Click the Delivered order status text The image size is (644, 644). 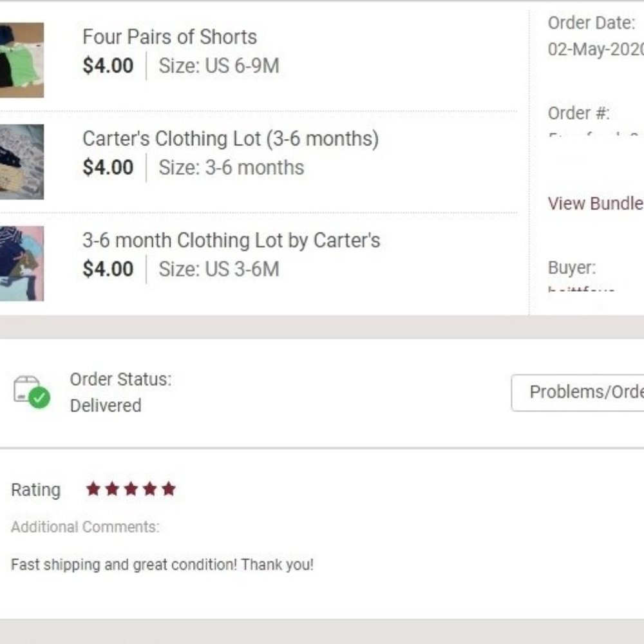[x=106, y=406]
